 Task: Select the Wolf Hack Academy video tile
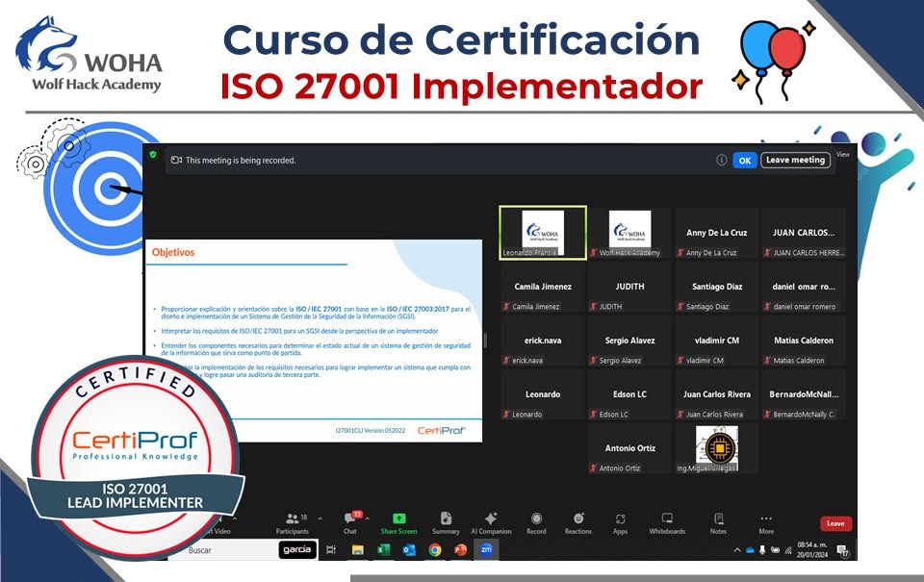pyautogui.click(x=629, y=233)
